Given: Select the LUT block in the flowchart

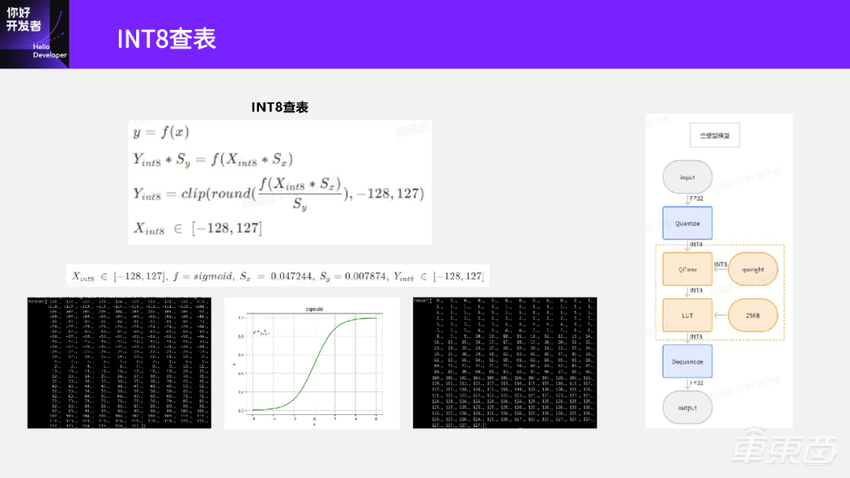Looking at the screenshot, I should [687, 316].
